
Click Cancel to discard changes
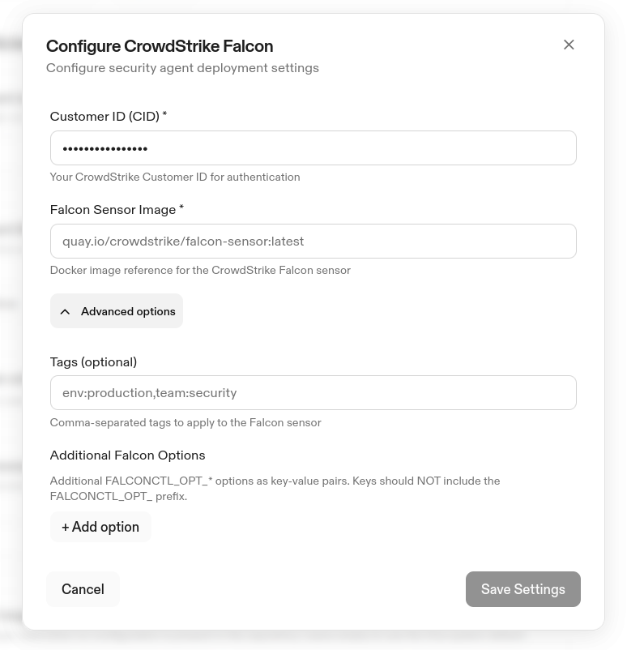[x=83, y=589]
